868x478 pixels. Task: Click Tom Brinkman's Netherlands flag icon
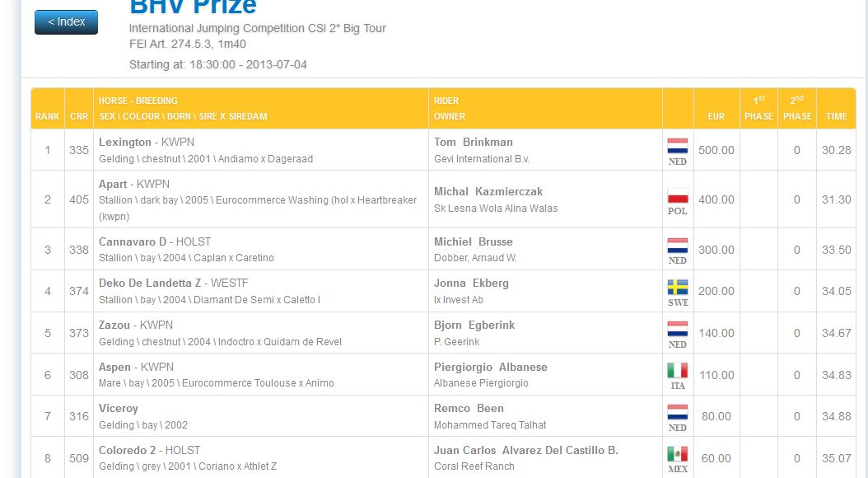pyautogui.click(x=678, y=146)
